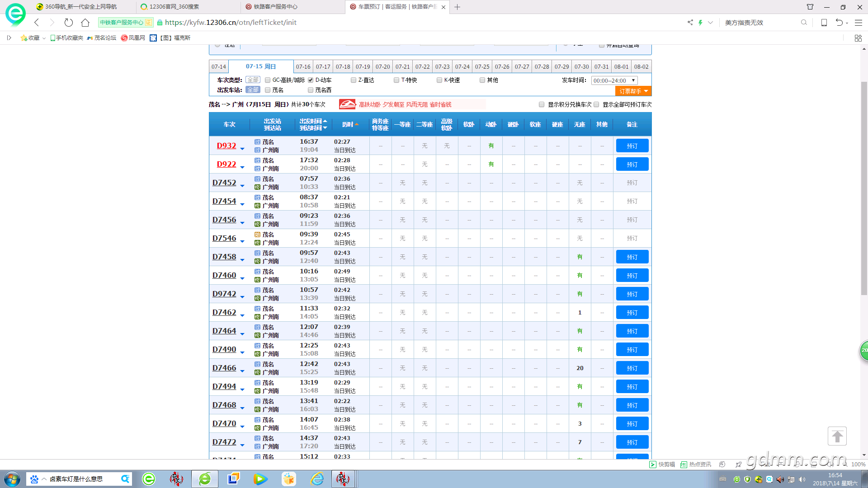Book train D932 with 预订 button
The height and width of the screenshot is (488, 868).
pos(632,145)
